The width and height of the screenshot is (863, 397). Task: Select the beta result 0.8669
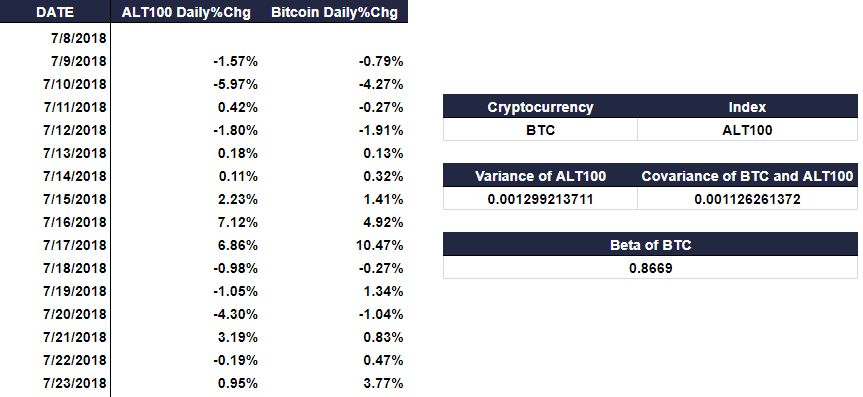click(x=650, y=268)
